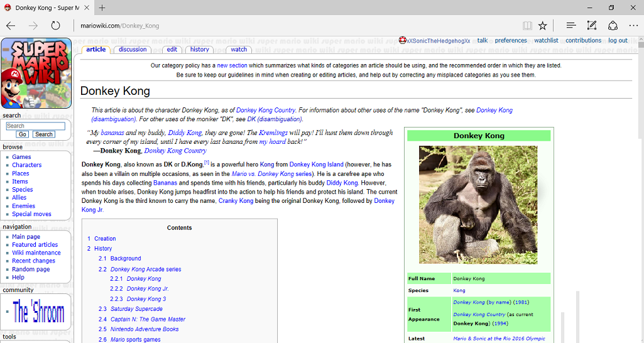The width and height of the screenshot is (644, 343).
Task: Jump to Saturday Supercade contents entry
Action: click(x=136, y=309)
